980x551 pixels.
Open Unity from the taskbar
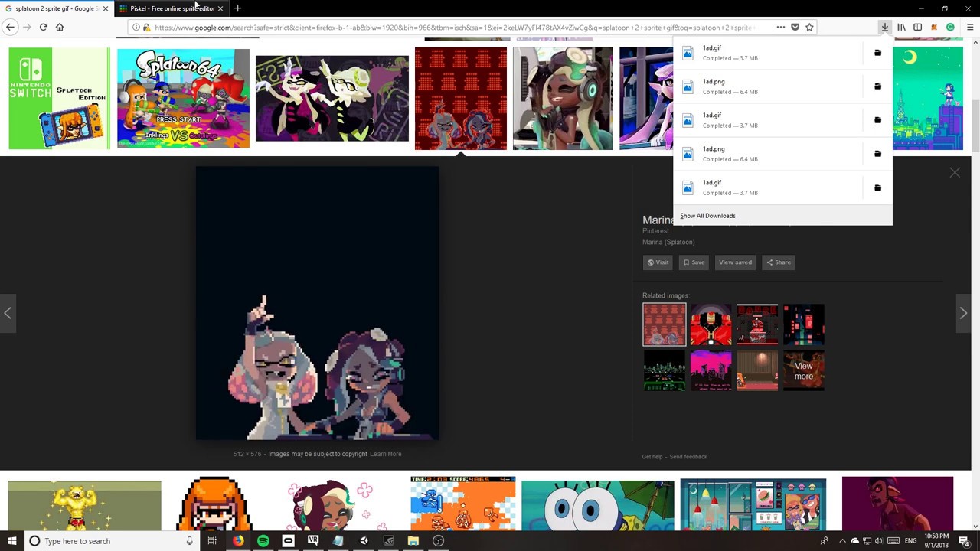coord(364,541)
